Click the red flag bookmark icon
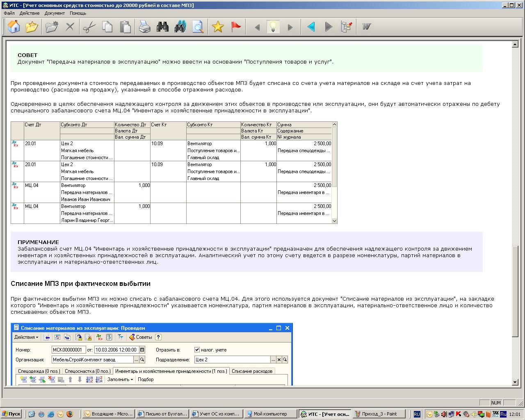This screenshot has width=525, height=420. click(236, 27)
